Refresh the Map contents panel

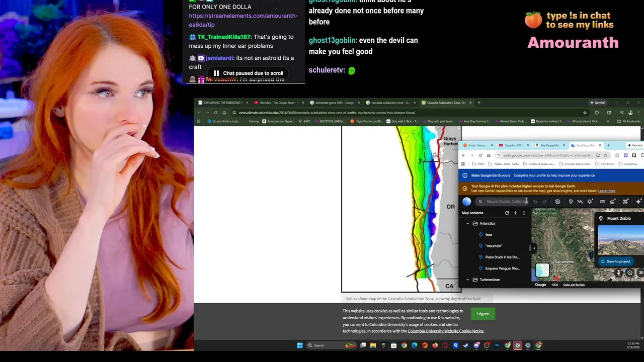click(507, 213)
